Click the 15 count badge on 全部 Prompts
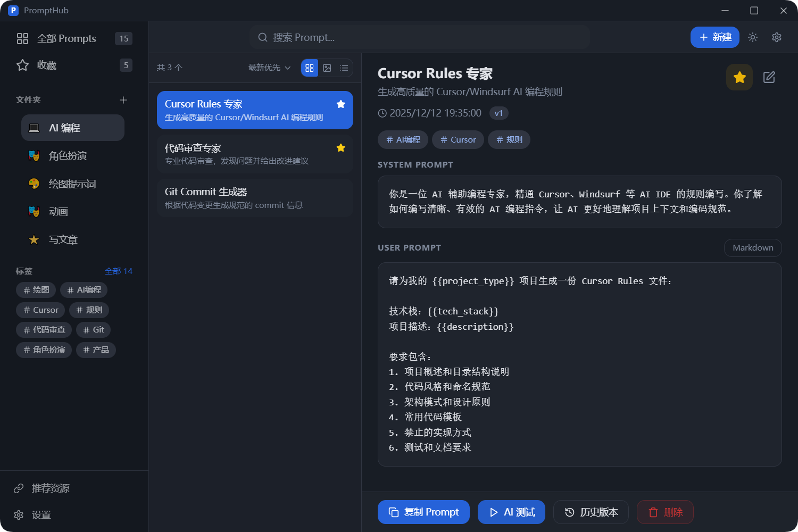This screenshot has height=532, width=798. click(123, 38)
